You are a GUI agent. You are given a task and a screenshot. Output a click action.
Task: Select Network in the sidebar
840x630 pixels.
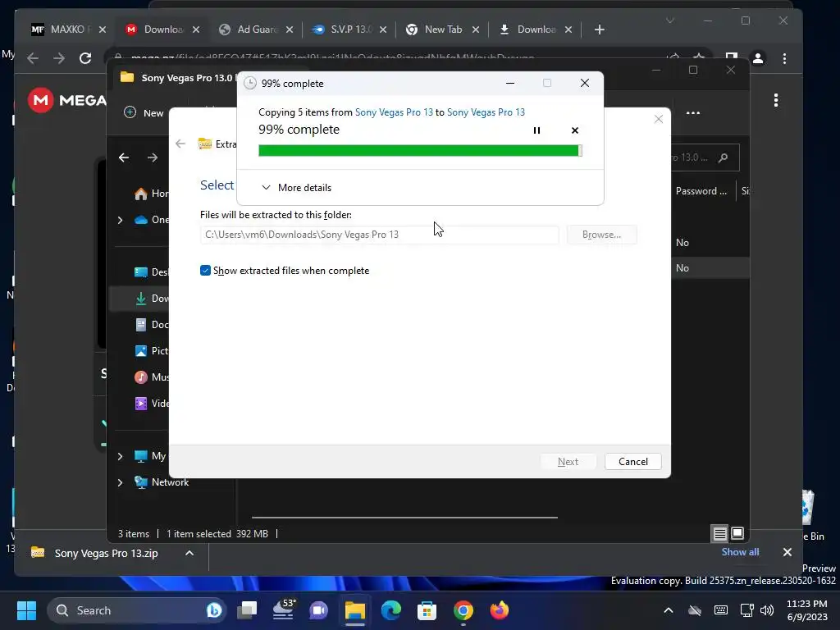(162, 482)
